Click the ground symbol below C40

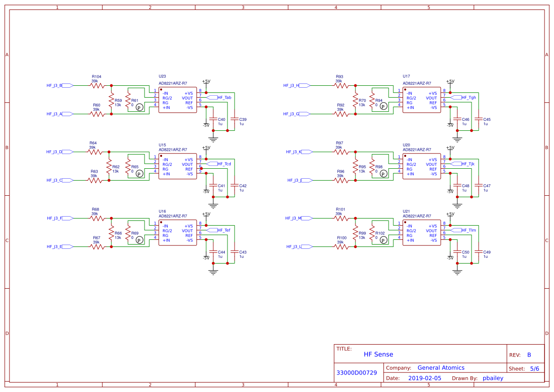214,137
